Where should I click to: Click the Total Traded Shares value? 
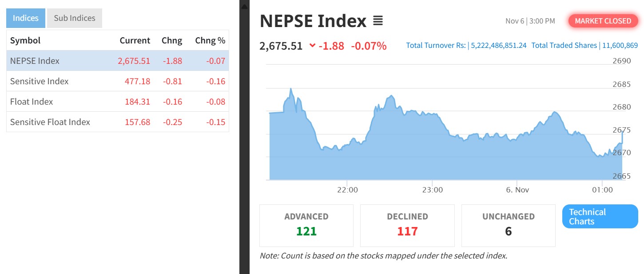click(620, 45)
